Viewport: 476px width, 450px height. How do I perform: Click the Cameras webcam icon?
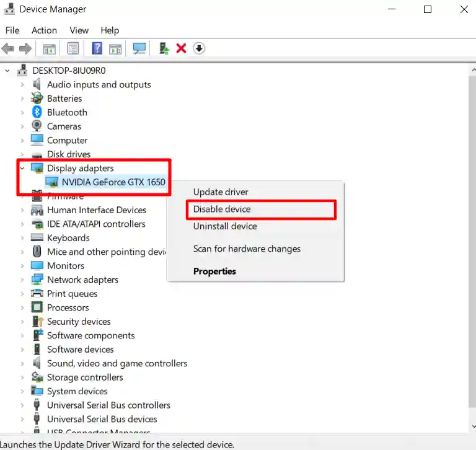[x=37, y=126]
